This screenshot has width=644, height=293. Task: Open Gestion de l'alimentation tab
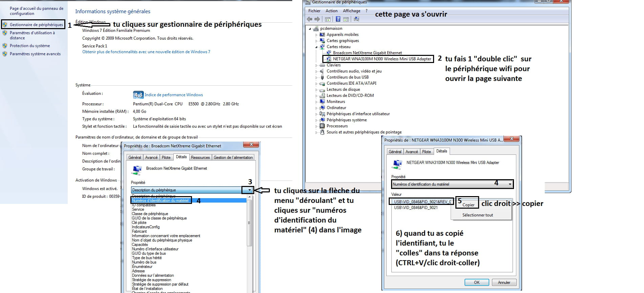tap(233, 158)
